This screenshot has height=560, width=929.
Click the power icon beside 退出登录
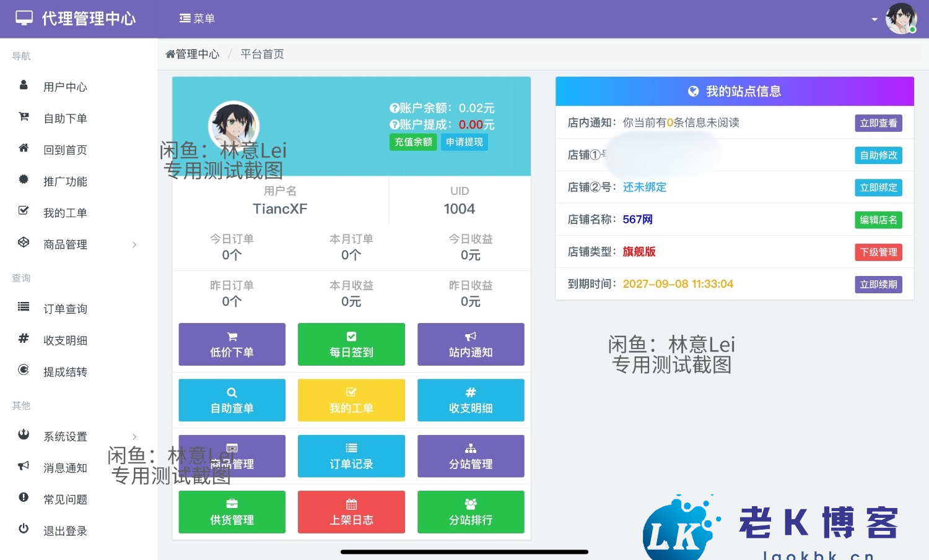[24, 529]
